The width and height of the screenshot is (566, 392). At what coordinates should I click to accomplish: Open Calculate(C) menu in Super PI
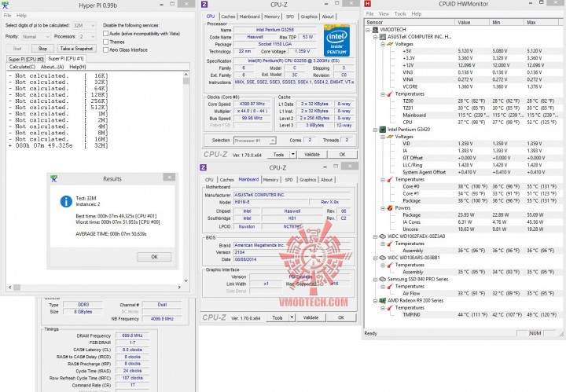(x=22, y=67)
